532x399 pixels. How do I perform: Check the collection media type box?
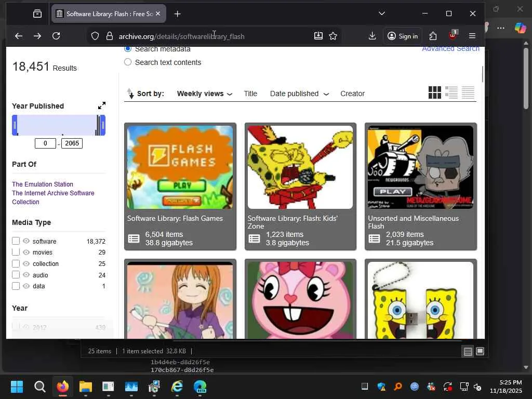click(x=16, y=263)
